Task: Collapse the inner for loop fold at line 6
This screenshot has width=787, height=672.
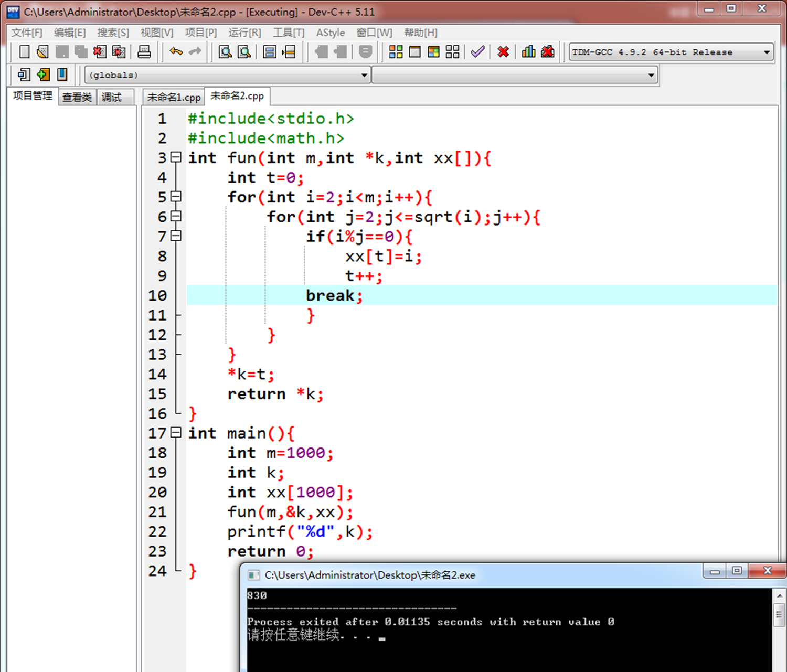Action: (176, 216)
